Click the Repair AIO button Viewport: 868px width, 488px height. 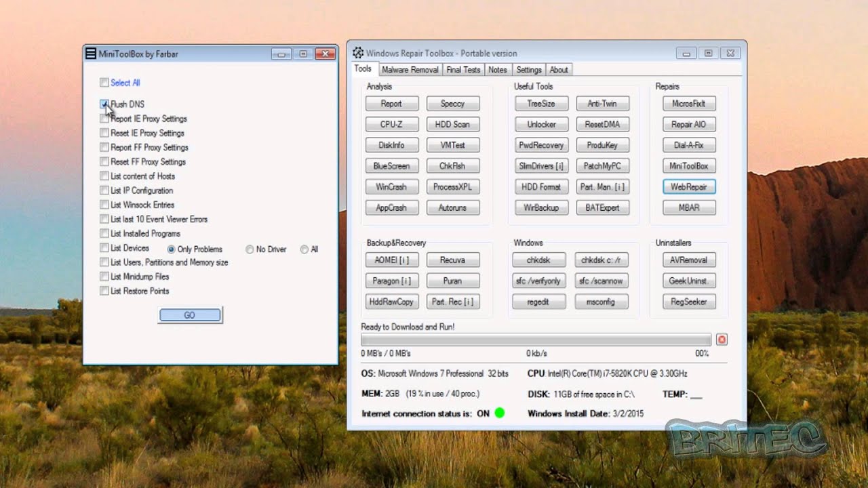[x=689, y=125]
